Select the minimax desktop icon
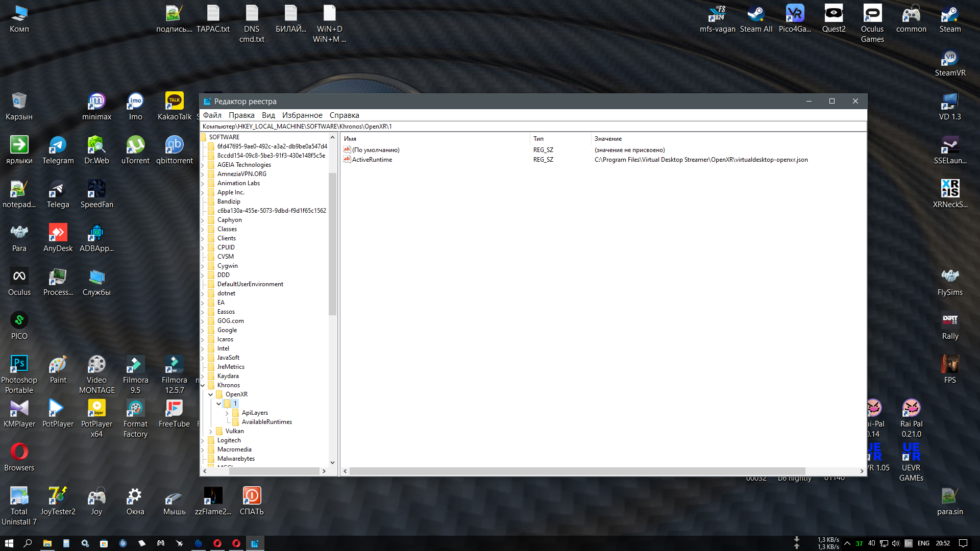This screenshot has height=551, width=980. pyautogui.click(x=96, y=107)
